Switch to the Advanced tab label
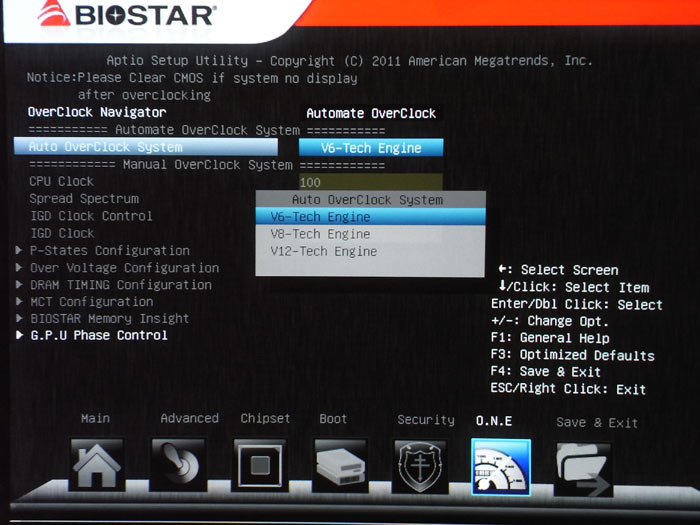The image size is (700, 525). click(189, 418)
